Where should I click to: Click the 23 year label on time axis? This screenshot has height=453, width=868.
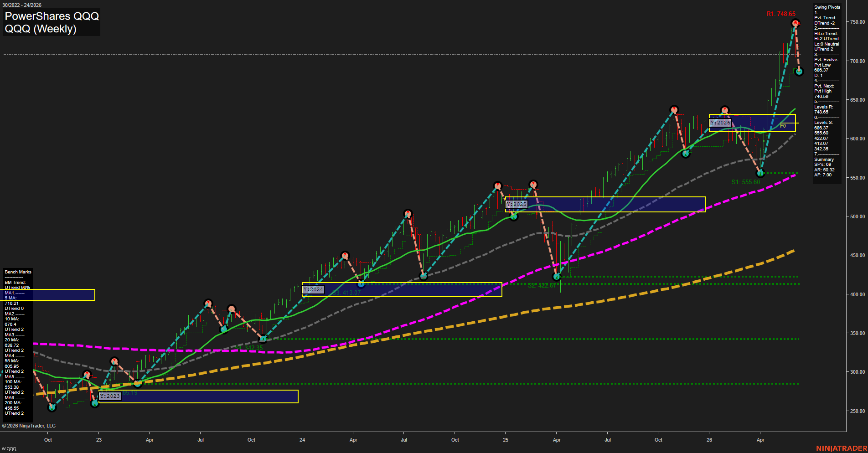(99, 440)
